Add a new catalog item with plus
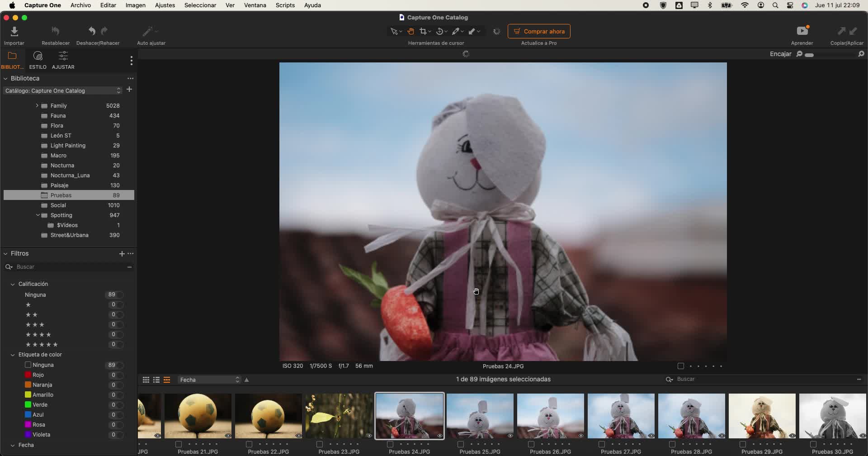Viewport: 868px width, 456px height. 129,90
